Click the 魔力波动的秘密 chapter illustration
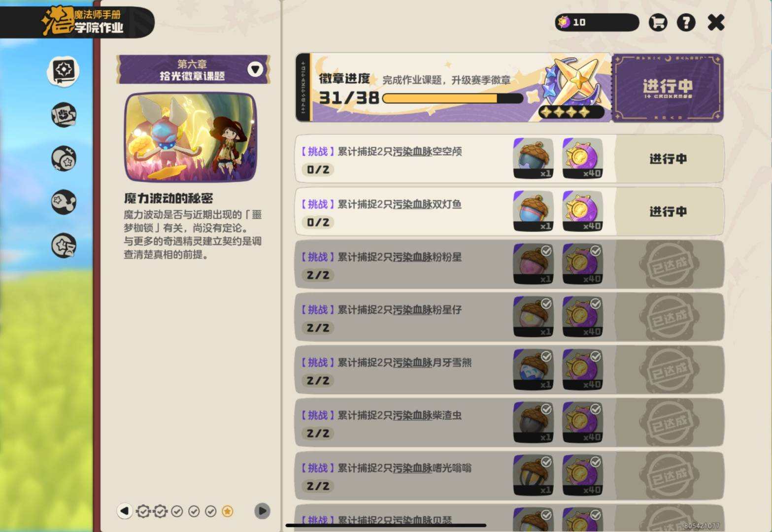The height and width of the screenshot is (532, 772). pos(191,137)
